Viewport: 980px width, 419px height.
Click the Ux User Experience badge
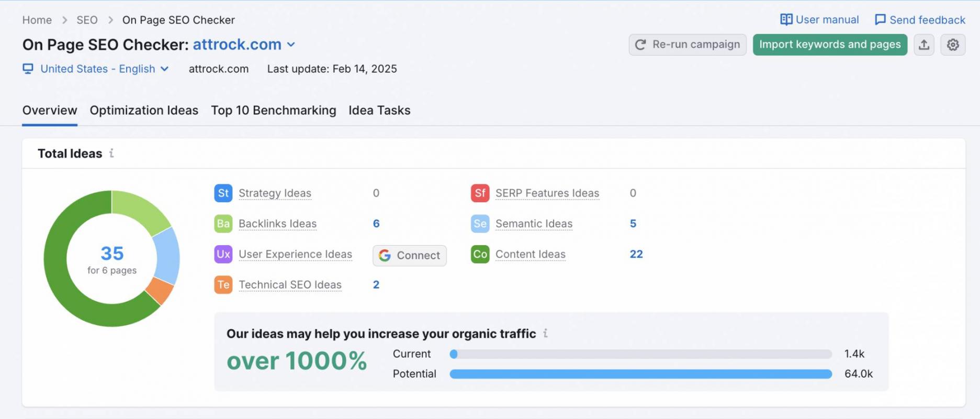(223, 254)
